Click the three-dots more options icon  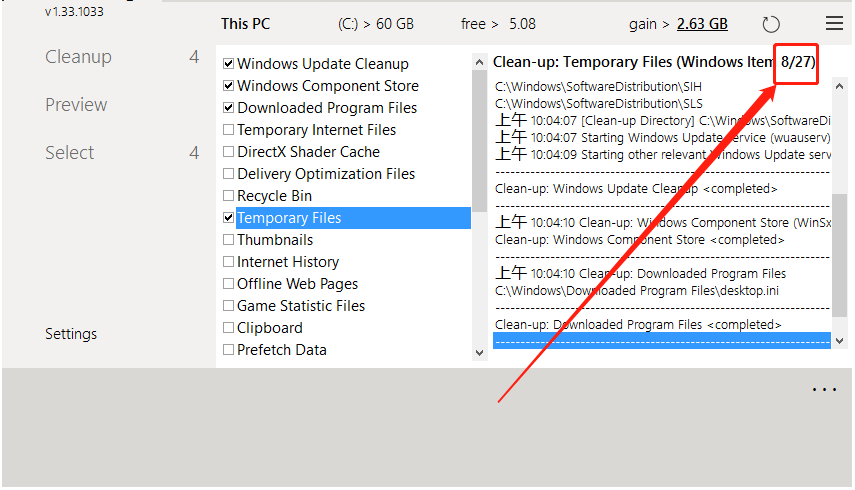pos(825,390)
